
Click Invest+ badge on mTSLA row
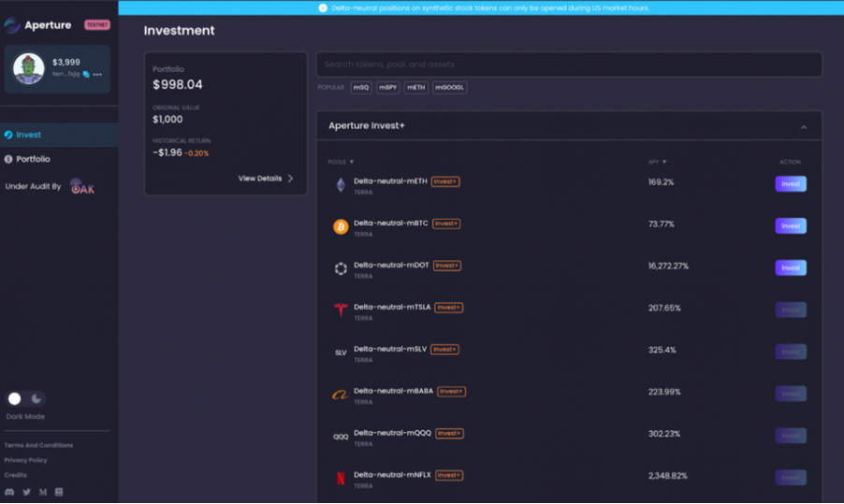(449, 308)
